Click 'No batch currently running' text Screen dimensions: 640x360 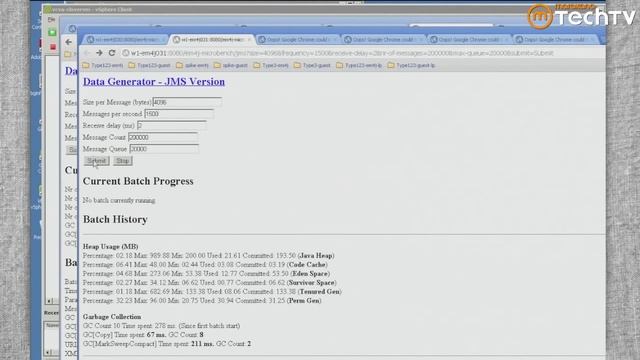pos(119,200)
